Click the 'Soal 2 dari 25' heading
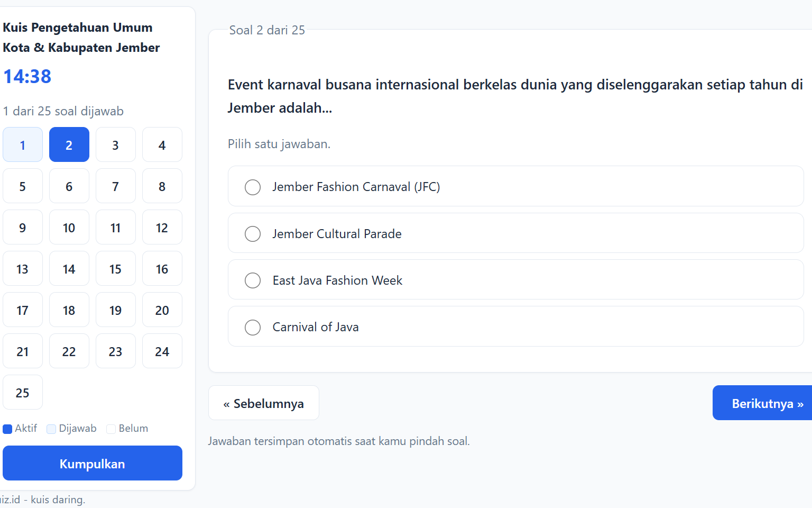The height and width of the screenshot is (508, 812). tap(267, 30)
